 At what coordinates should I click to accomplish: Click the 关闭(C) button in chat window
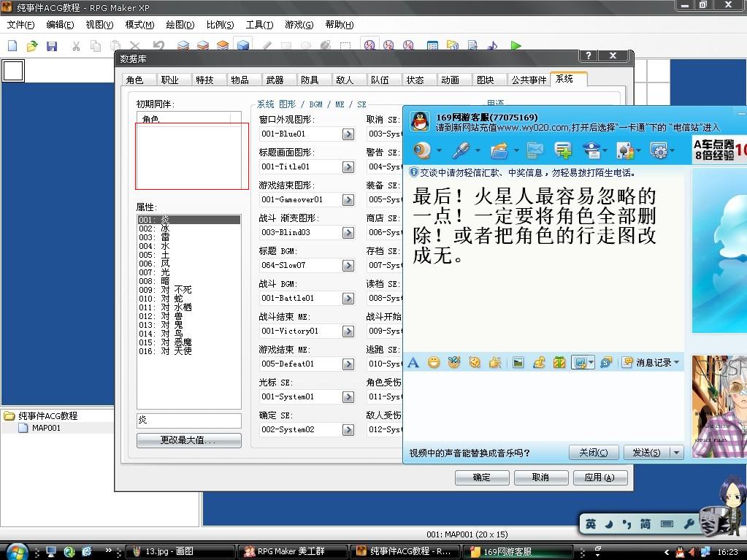[594, 453]
